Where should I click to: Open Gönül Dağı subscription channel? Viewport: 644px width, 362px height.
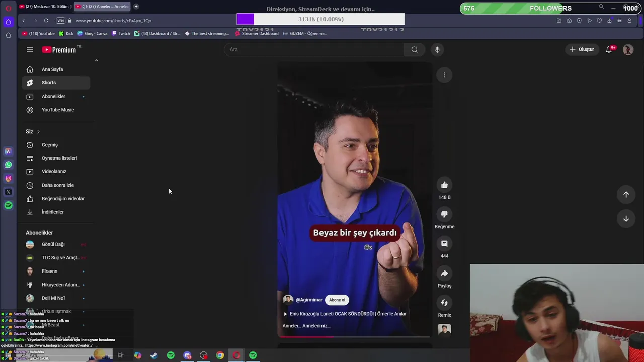coord(56,244)
